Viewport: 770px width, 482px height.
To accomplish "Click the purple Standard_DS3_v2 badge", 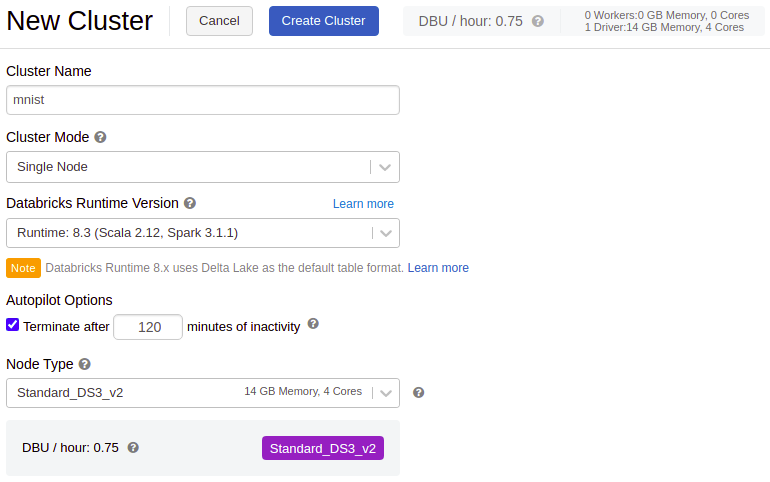I will coord(322,448).
